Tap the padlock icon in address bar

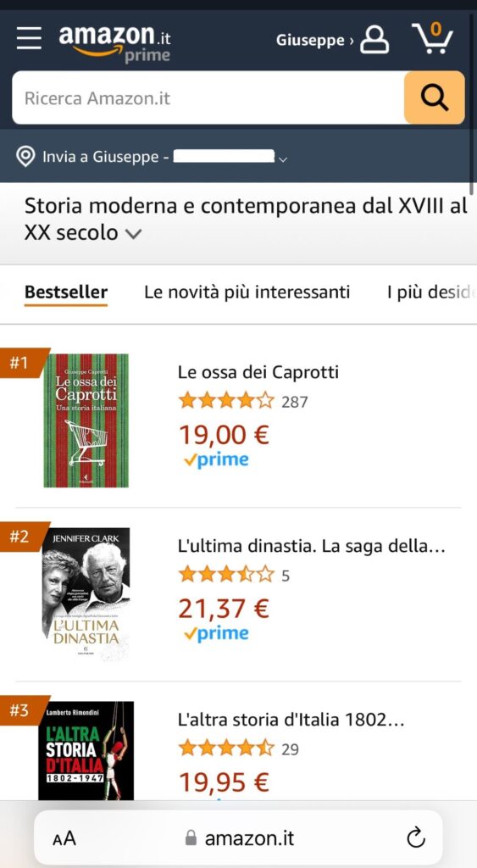[x=191, y=837]
